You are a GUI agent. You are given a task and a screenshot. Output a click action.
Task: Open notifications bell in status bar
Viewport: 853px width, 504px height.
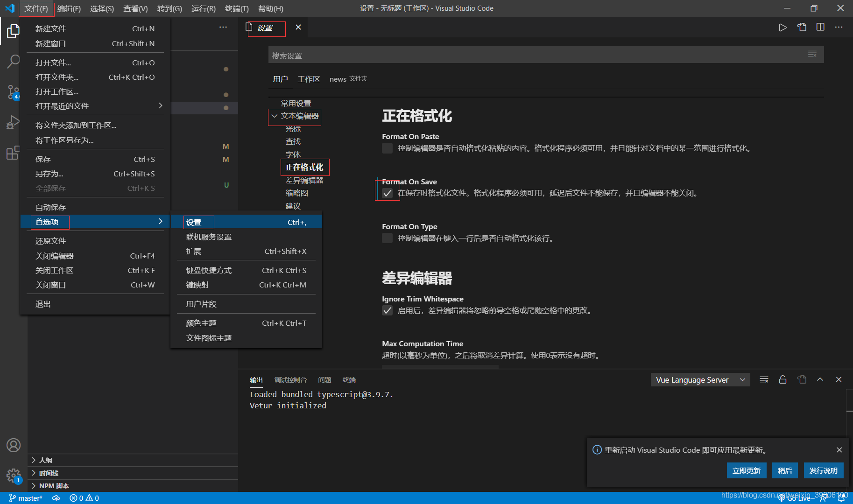[x=841, y=498]
